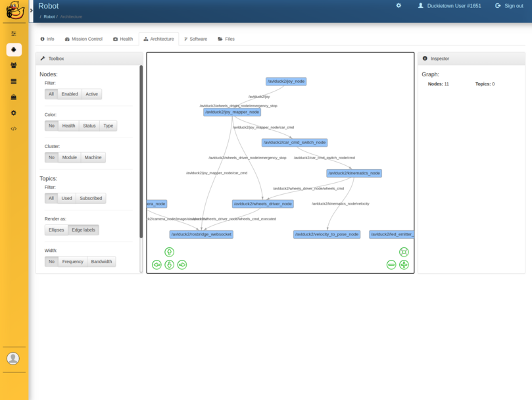532x400 pixels.
Task: Filter topics by Used
Action: [x=66, y=198]
